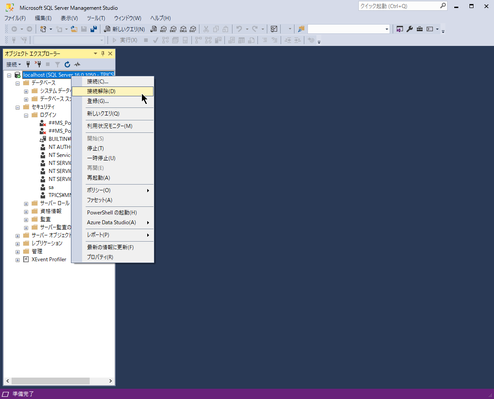Click the wrench properties icon in toolbar
Image resolution: width=494 pixels, height=399 pixels.
coord(410,29)
